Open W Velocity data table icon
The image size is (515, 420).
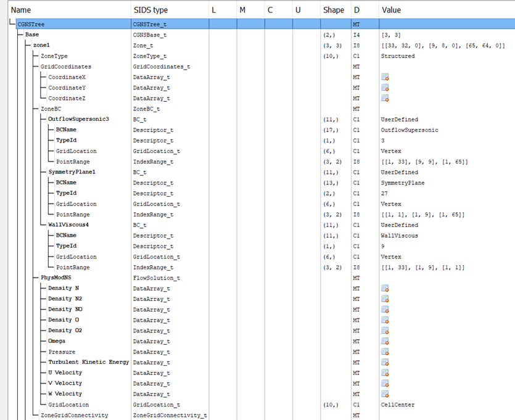click(385, 393)
